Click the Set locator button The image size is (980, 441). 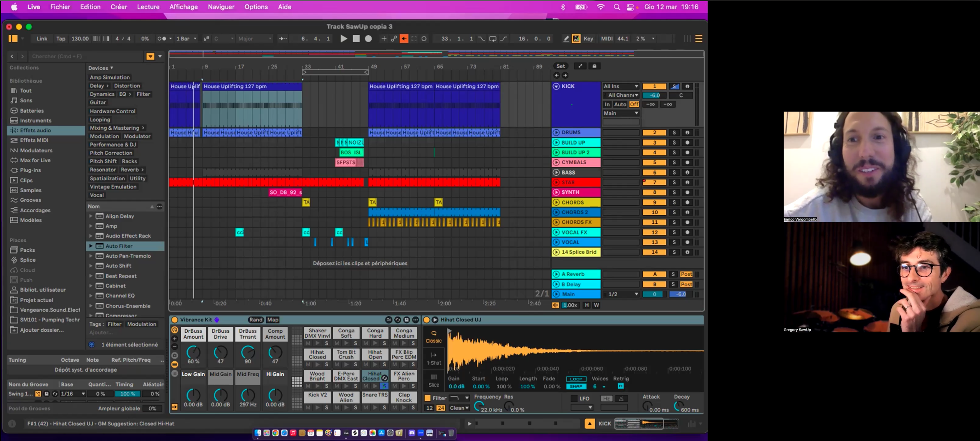561,66
